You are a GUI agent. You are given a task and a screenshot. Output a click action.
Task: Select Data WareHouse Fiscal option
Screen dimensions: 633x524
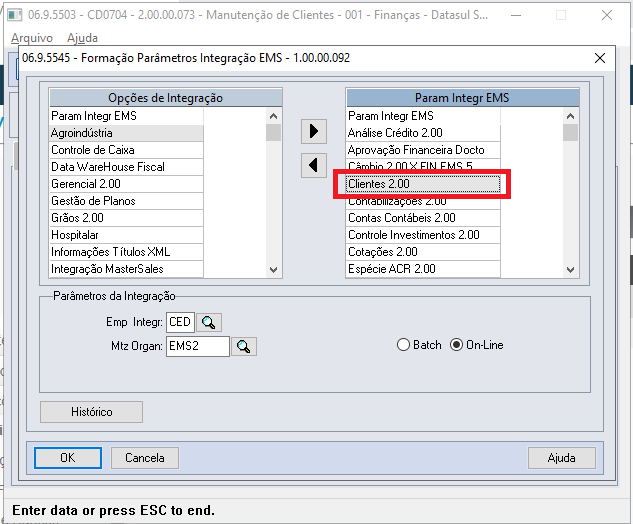(x=126, y=167)
